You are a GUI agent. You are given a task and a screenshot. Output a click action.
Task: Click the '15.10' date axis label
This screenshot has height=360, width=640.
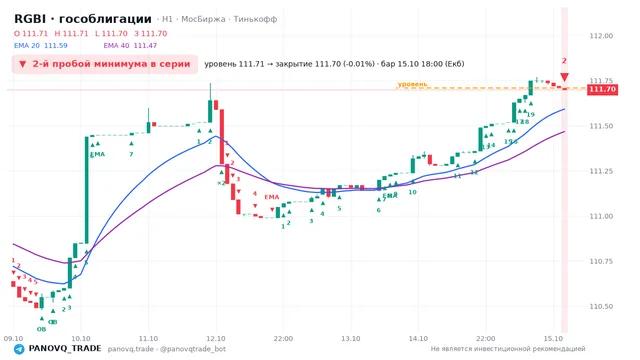pos(553,338)
